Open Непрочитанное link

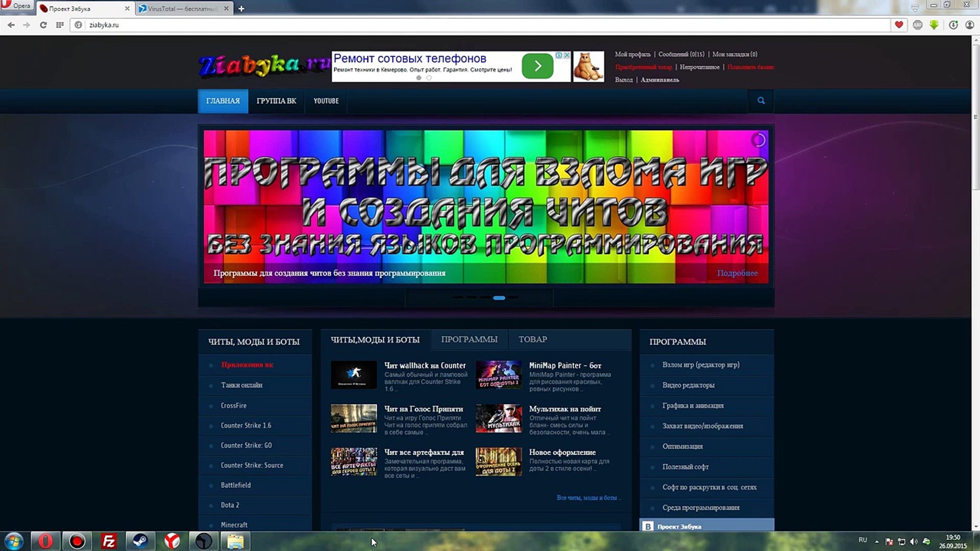coord(699,67)
